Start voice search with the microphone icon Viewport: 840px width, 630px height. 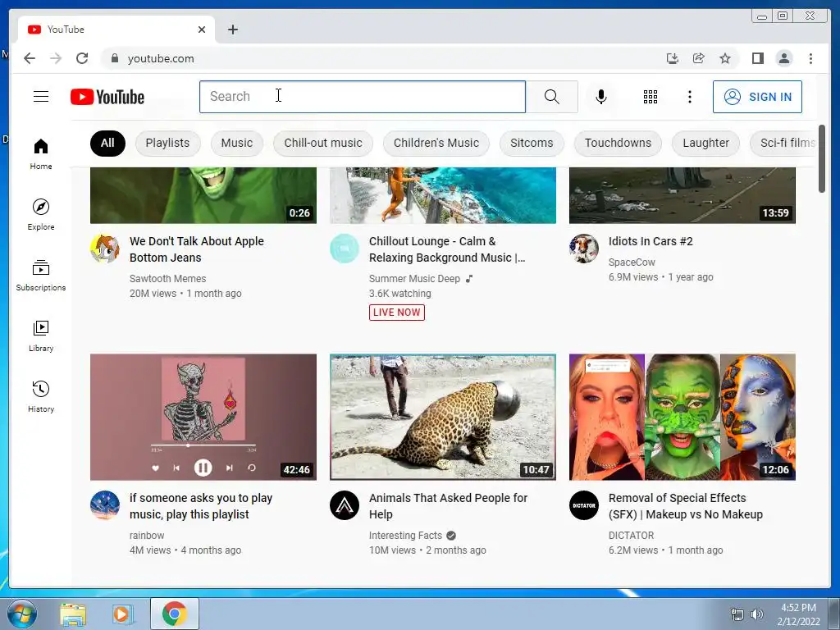pyautogui.click(x=601, y=97)
